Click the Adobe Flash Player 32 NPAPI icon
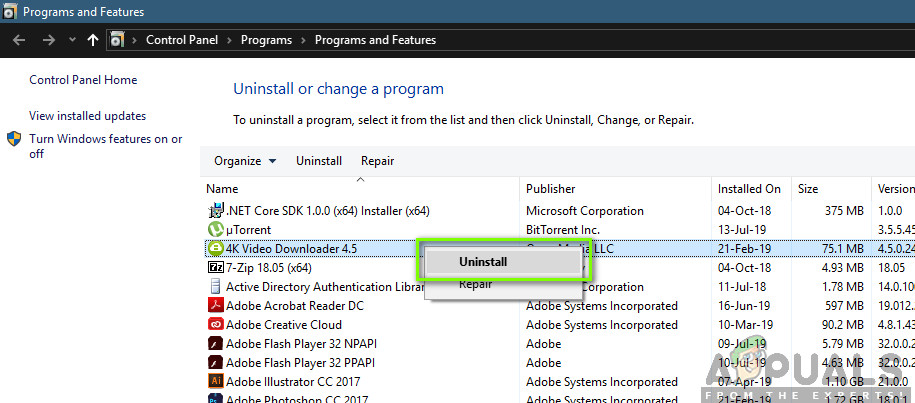Viewport: 915px width, 403px height. (x=215, y=344)
